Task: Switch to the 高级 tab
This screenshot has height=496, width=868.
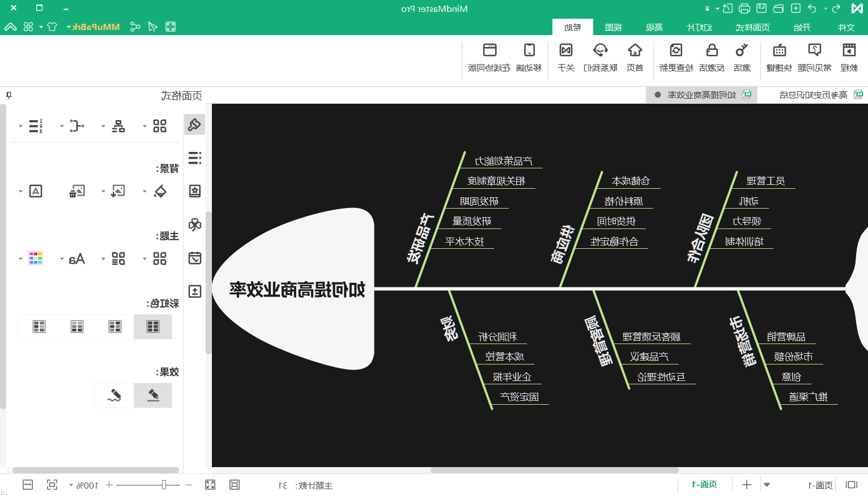Action: 654,27
